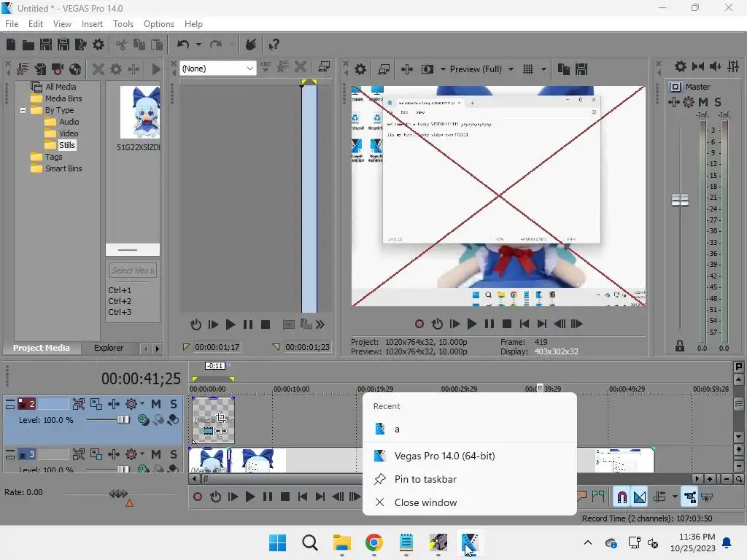This screenshot has height=560, width=747.
Task: Select the Cirno plush media thumbnail
Action: (x=139, y=112)
